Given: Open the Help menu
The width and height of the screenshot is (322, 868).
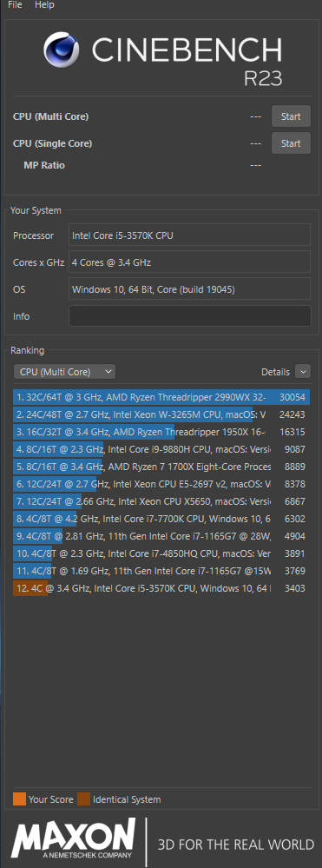Looking at the screenshot, I should [44, 5].
